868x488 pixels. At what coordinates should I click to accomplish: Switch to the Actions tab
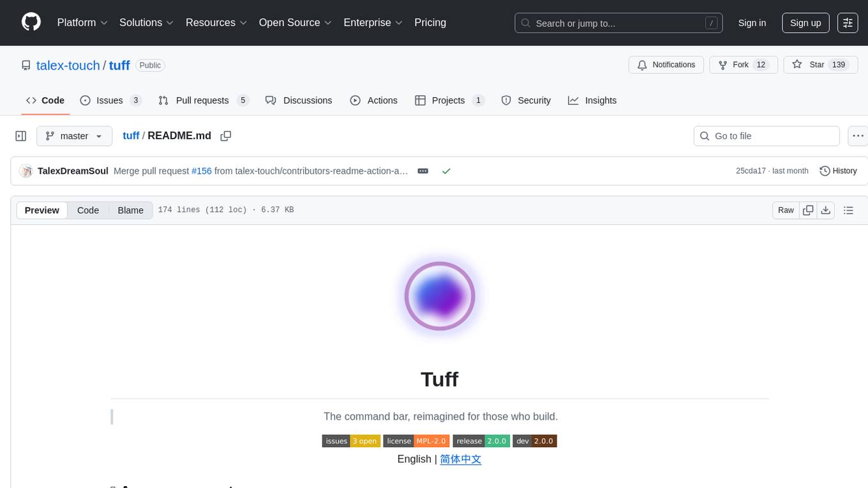point(374,100)
